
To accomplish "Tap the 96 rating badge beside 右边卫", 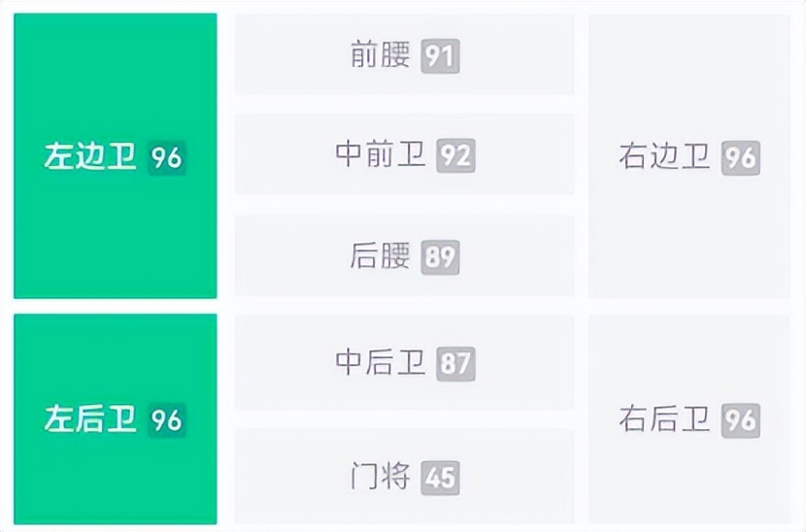I will [740, 157].
